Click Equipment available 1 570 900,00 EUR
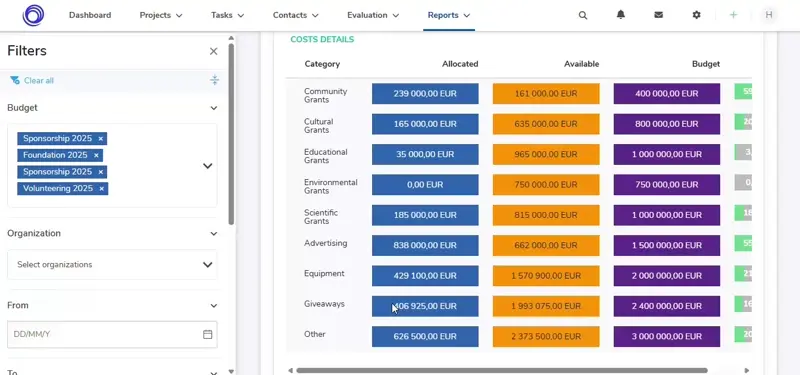Viewport: 800px width, 375px height. 546,276
